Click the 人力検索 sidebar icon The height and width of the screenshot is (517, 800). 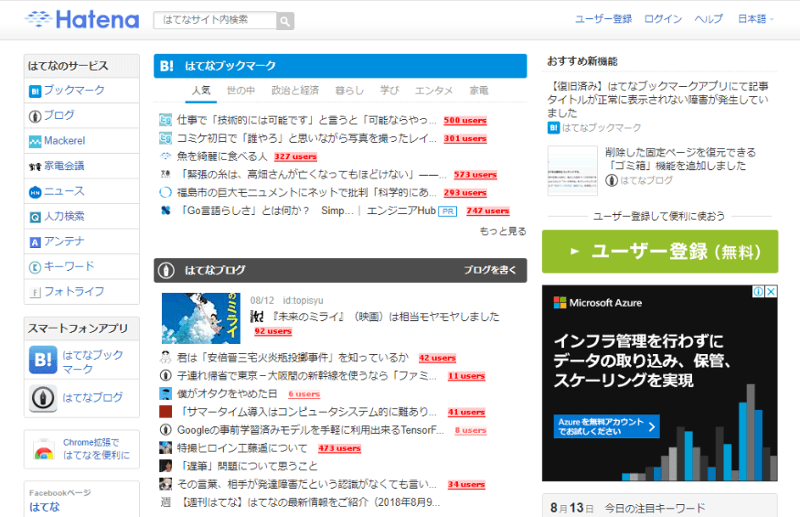pyautogui.click(x=35, y=217)
